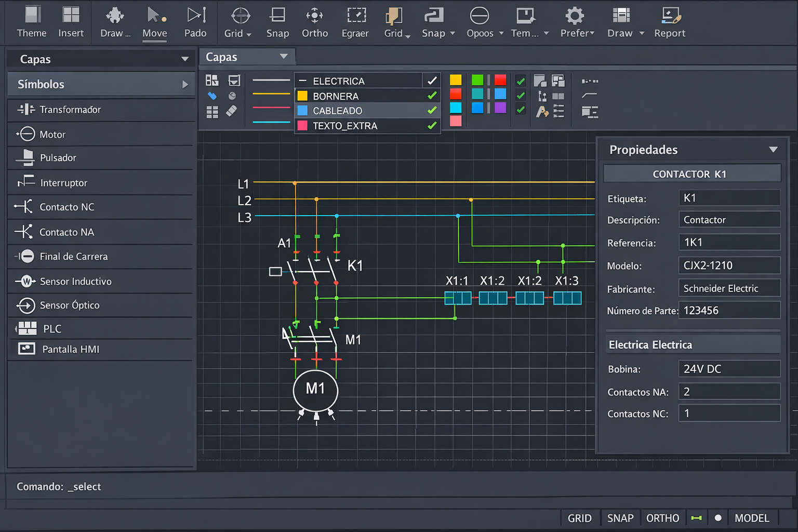Click the CONTACTOR K1 header button
The height and width of the screenshot is (532, 798).
coord(692,174)
